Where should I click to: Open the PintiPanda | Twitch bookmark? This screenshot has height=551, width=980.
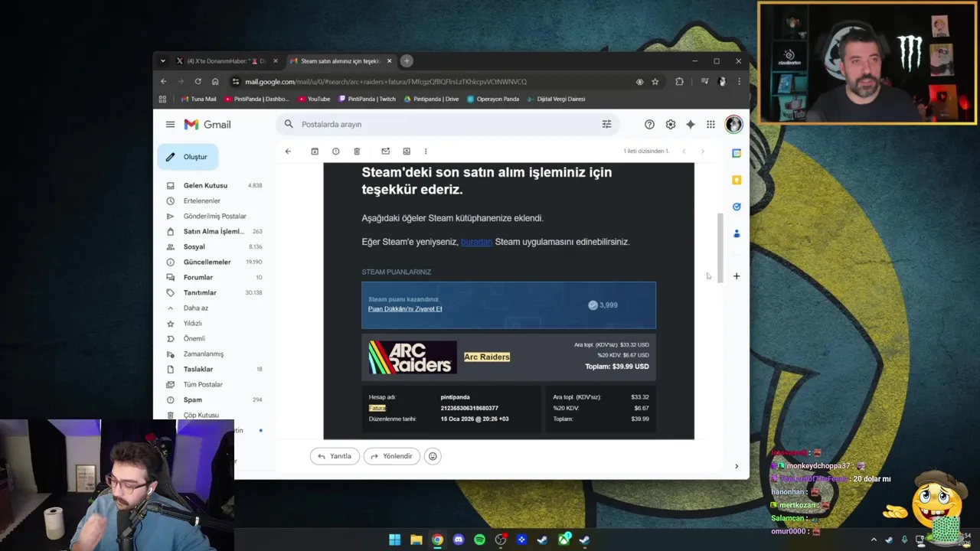click(367, 99)
